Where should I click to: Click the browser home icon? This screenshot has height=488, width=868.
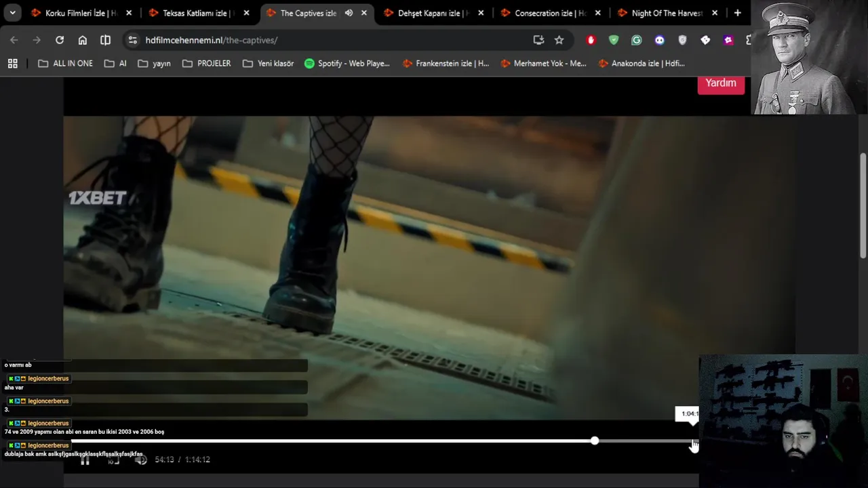[83, 40]
